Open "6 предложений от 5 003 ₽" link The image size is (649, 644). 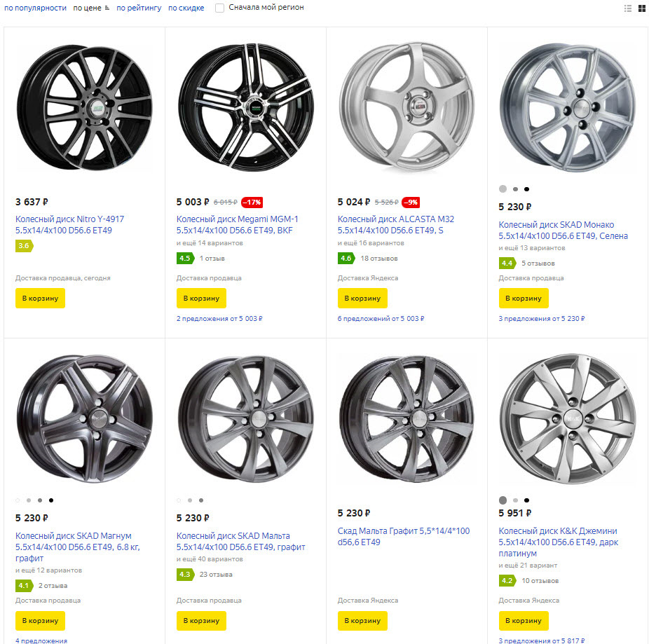tap(381, 319)
